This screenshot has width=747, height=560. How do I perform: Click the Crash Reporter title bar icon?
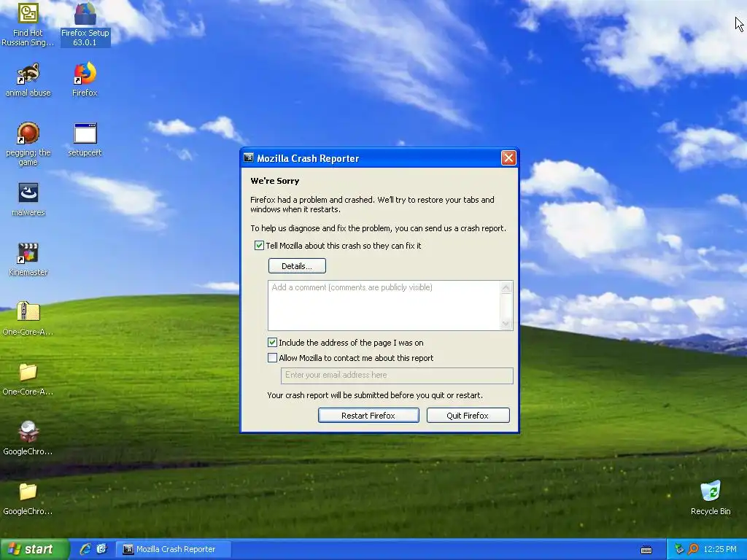click(x=248, y=158)
